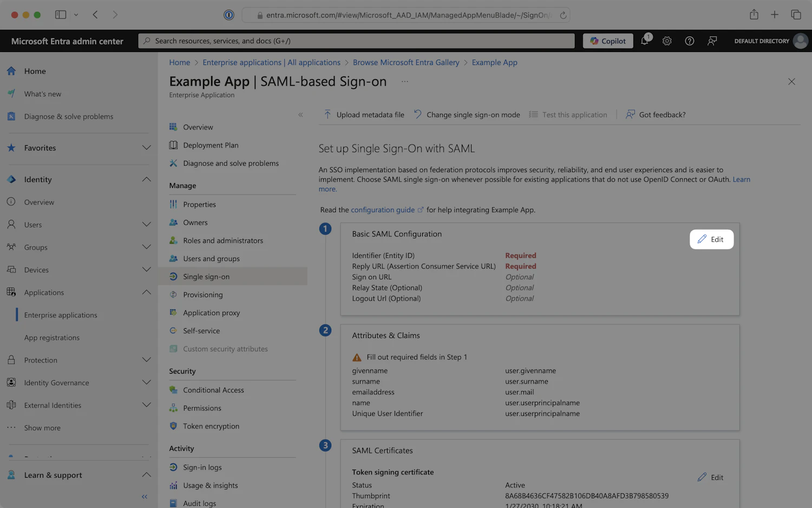
Task: Open the feedback icon in top header
Action: (712, 41)
